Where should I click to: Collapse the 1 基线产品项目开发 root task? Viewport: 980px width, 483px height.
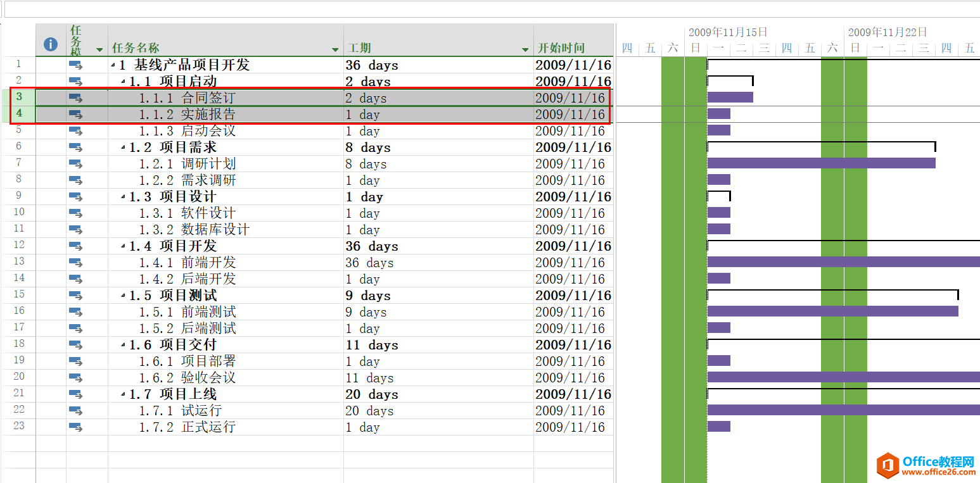[x=113, y=65]
